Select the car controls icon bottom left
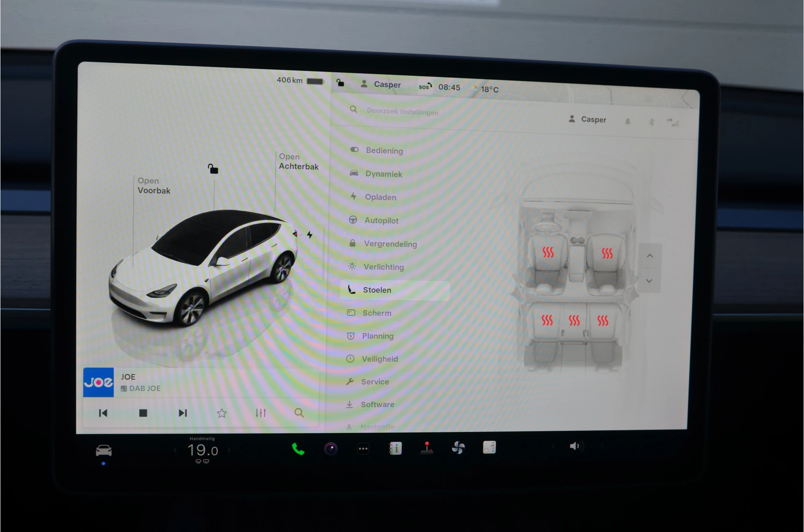This screenshot has height=532, width=804. 103,448
